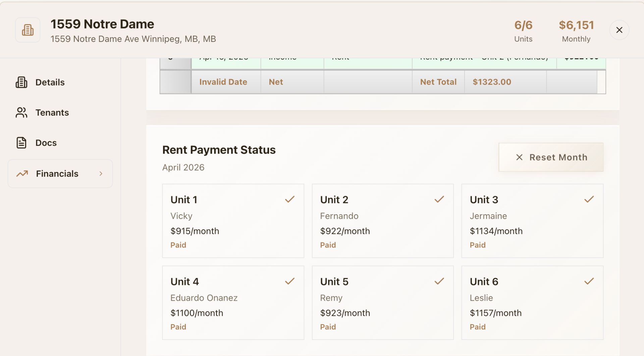Click the Rent Payment Status heading
The image size is (644, 356).
tap(219, 150)
